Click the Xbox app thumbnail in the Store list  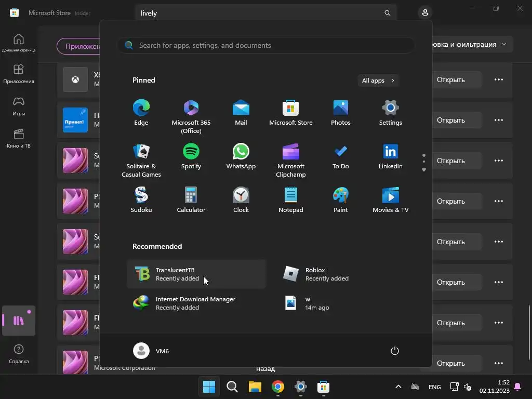pos(75,79)
